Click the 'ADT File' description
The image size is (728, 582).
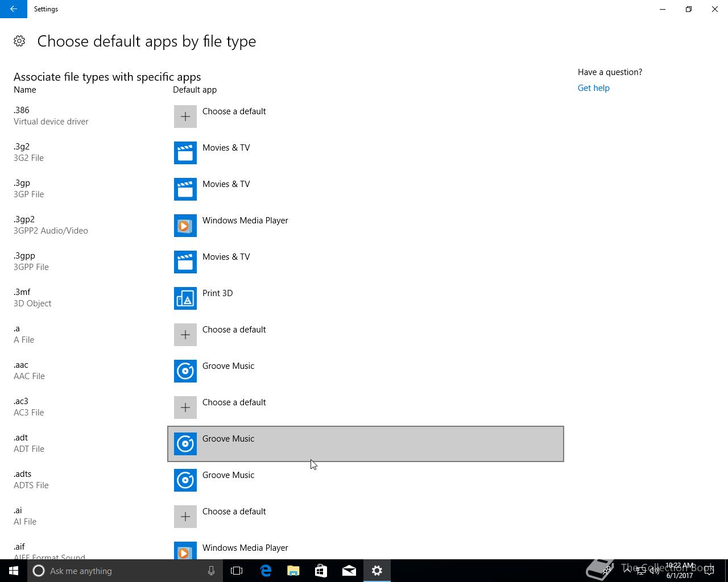pyautogui.click(x=29, y=449)
